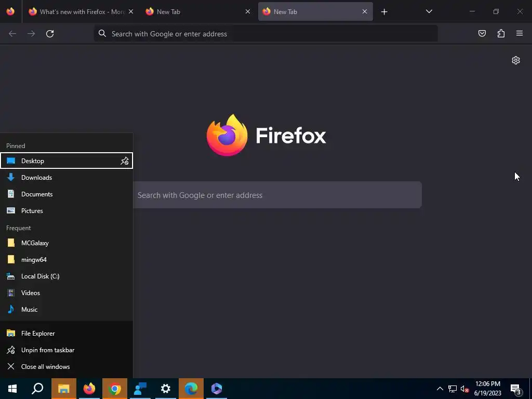Open clock showing 12:06 PM
Viewport: 532px width, 399px height.
pyautogui.click(x=487, y=389)
